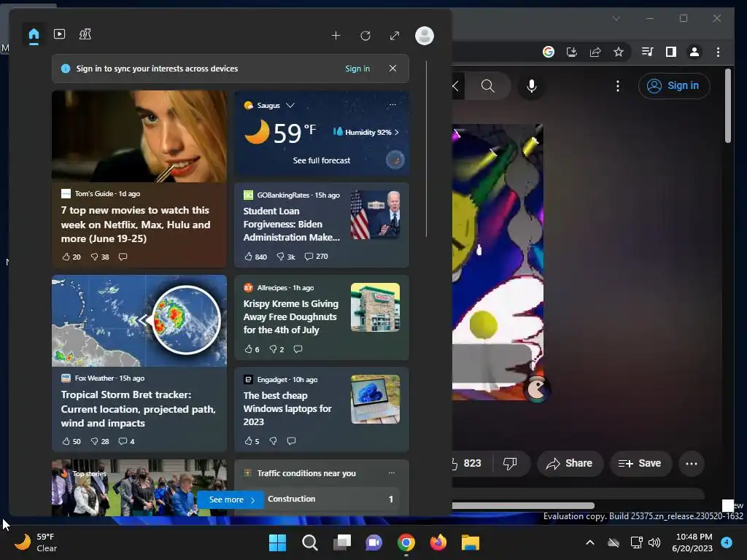Switch to the widgets video tab
Screen dimensions: 747x560
point(60,34)
